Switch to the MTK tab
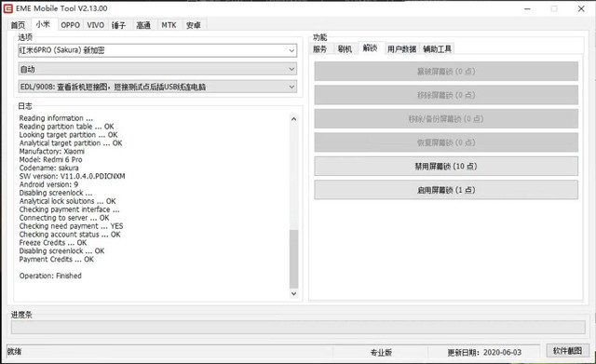Image resolution: width=596 pixels, height=364 pixels. tap(169, 25)
